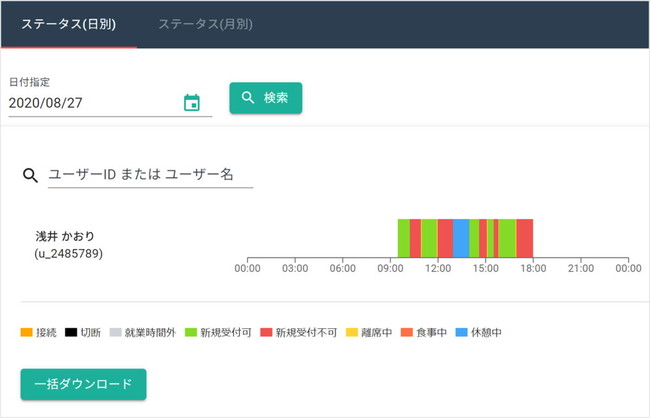
Task: Toggle 新規受付不可 legend red swatch
Action: [x=266, y=332]
